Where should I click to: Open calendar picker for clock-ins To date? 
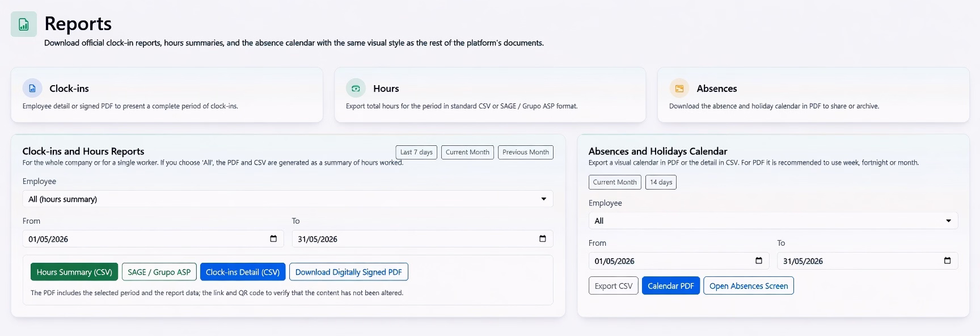coord(543,239)
